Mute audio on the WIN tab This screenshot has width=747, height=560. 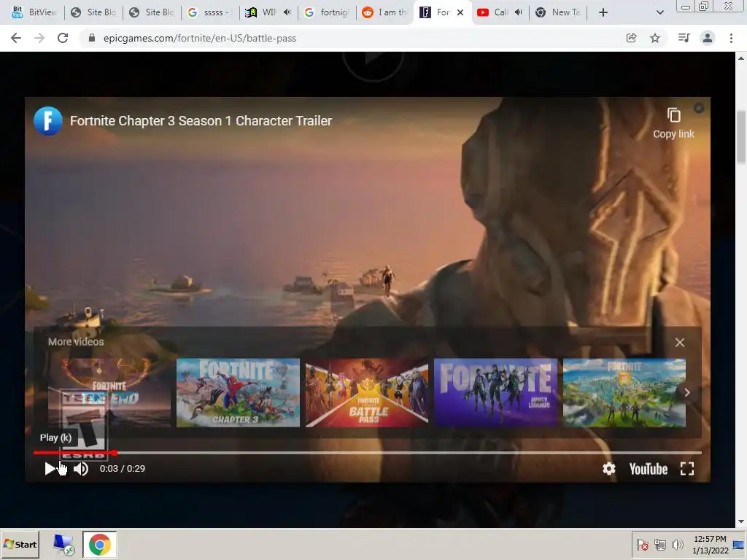287,12
